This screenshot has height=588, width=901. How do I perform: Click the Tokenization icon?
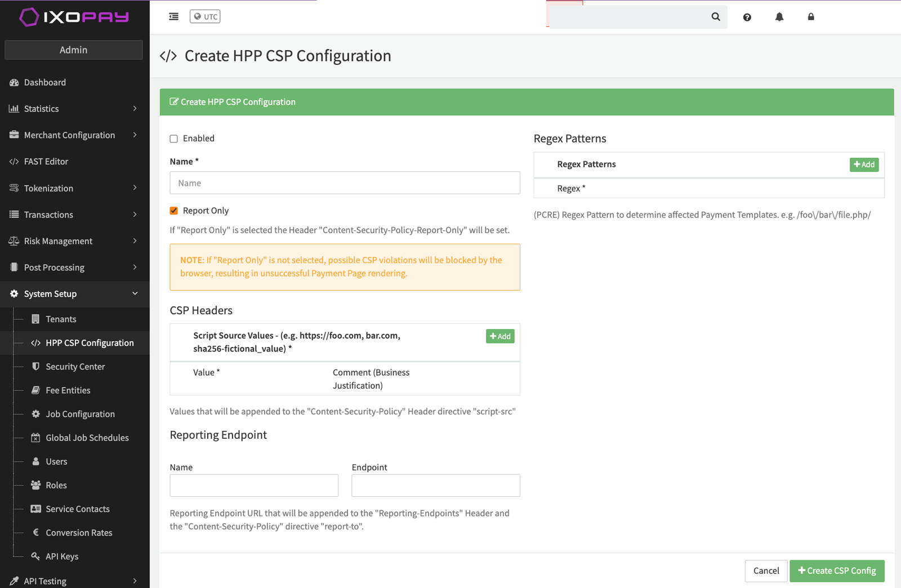pos(14,188)
